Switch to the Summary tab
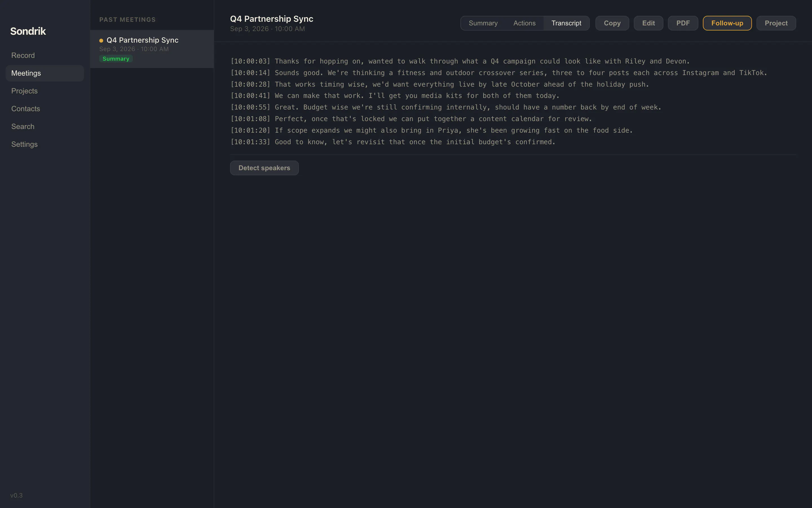Screen dimensions: 812x508 [483, 23]
